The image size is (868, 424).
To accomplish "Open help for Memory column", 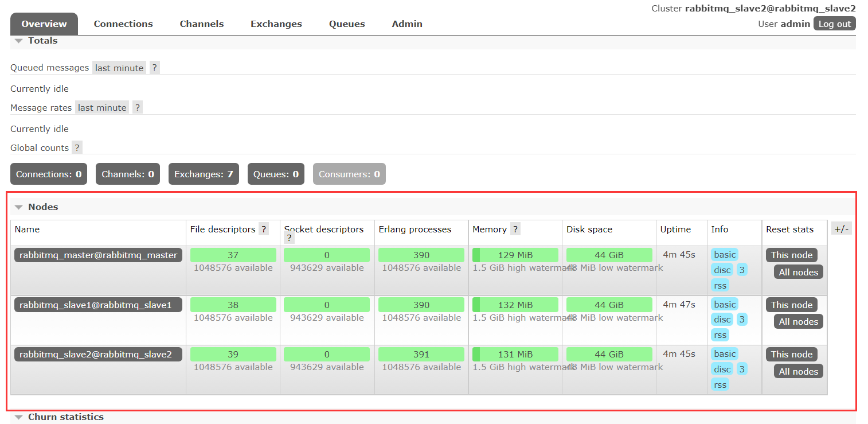I will (515, 229).
